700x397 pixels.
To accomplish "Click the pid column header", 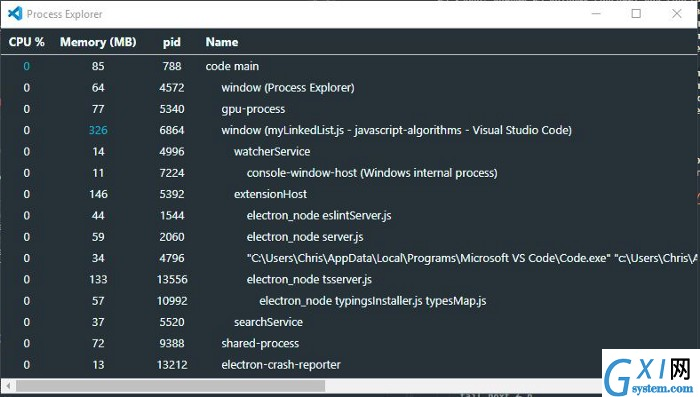I will [x=172, y=42].
